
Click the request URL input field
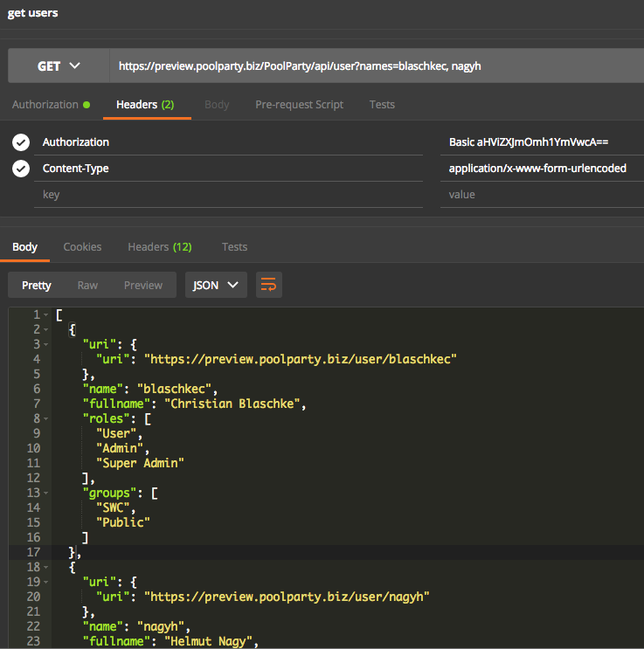click(376, 66)
